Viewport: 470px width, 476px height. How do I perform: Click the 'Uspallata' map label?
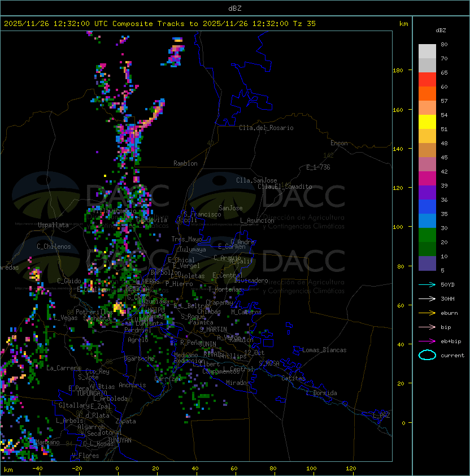tap(54, 225)
